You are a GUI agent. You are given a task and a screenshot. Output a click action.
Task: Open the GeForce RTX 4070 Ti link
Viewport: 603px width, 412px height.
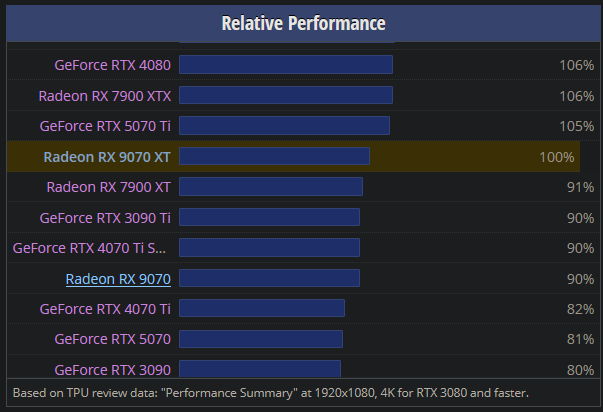pos(105,309)
